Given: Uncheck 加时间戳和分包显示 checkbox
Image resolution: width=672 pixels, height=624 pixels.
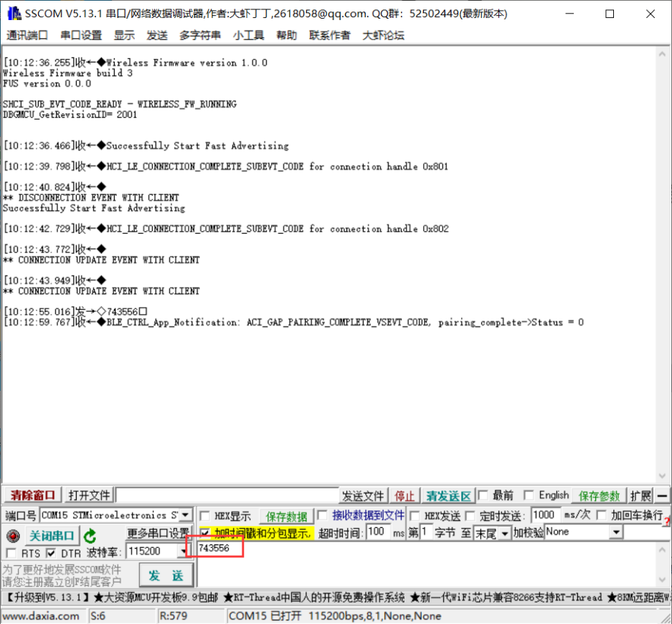Looking at the screenshot, I should click(205, 533).
